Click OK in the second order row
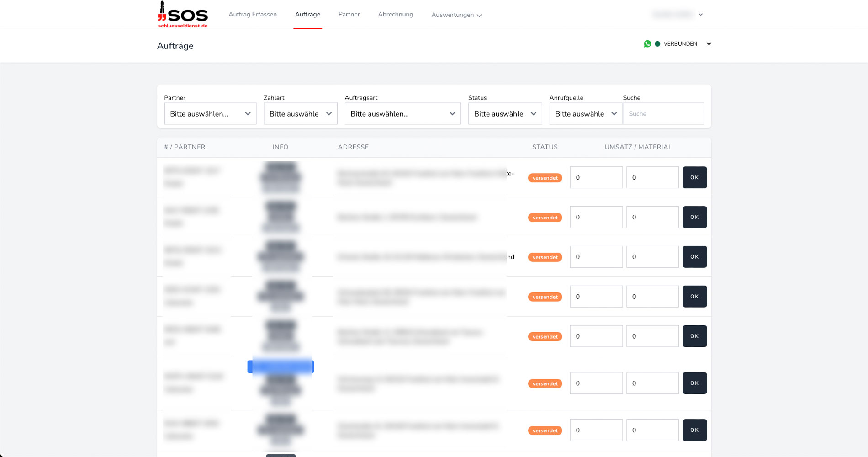Image resolution: width=868 pixels, height=457 pixels. [694, 217]
